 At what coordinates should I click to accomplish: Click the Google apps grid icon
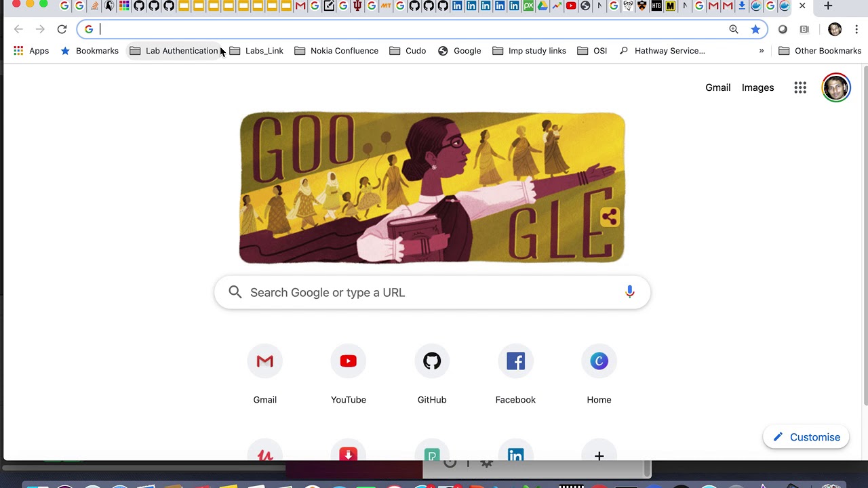click(800, 87)
